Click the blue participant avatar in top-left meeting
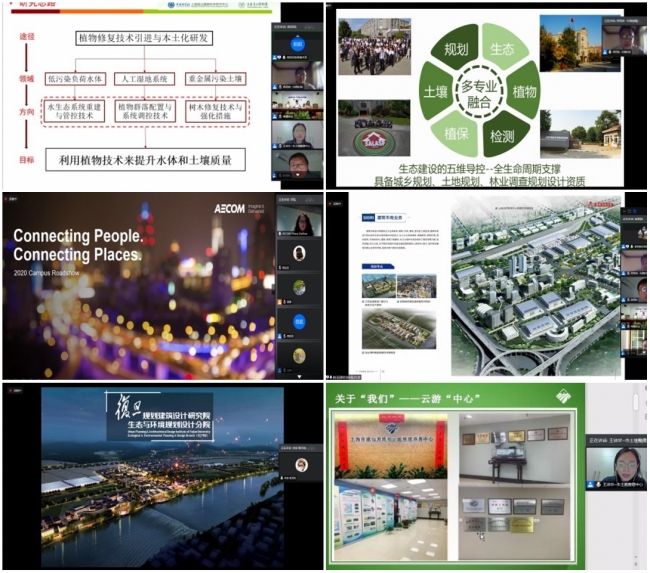The image size is (650, 573). tap(298, 45)
